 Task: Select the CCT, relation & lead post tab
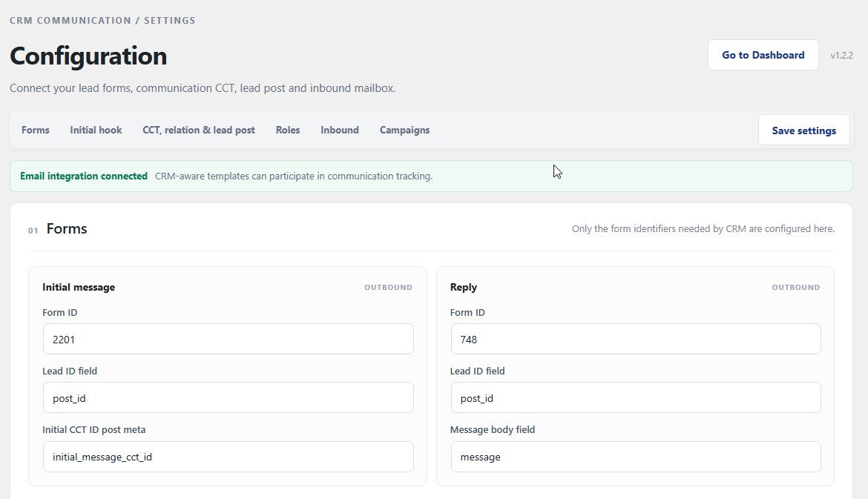199,130
